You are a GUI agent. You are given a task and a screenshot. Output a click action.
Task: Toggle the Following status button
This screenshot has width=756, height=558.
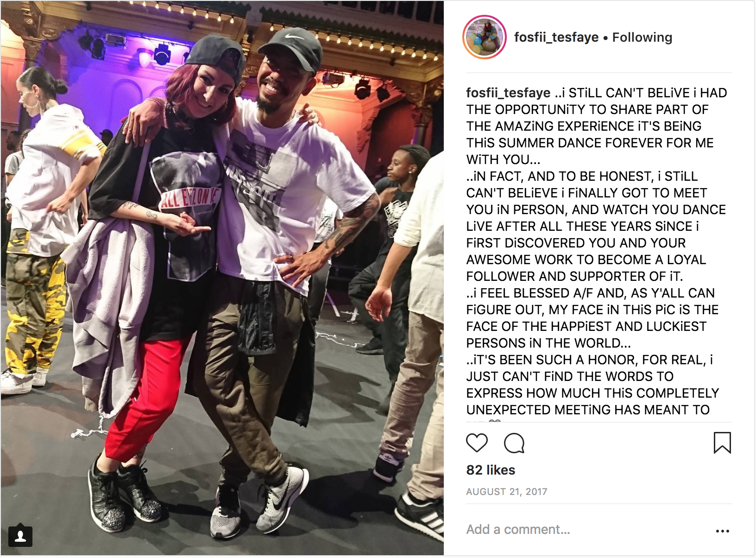642,37
